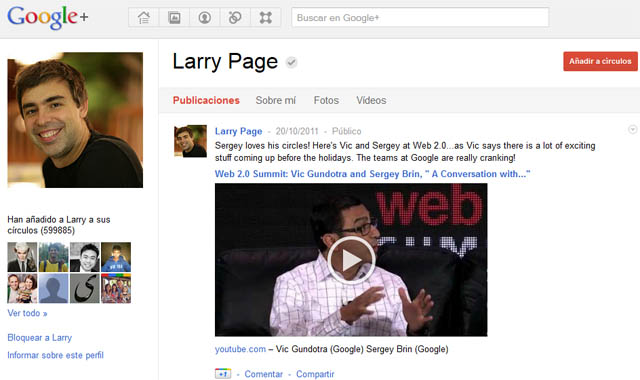Viewport: 640px width, 380px height.
Task: Open the Profile icon in top bar
Action: 204,18
